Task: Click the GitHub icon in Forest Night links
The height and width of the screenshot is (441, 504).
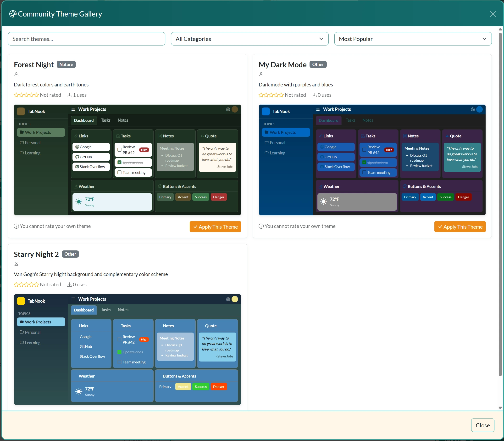Action: point(77,157)
